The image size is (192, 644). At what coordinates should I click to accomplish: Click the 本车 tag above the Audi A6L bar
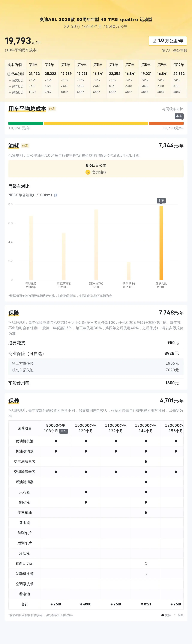[161, 201]
